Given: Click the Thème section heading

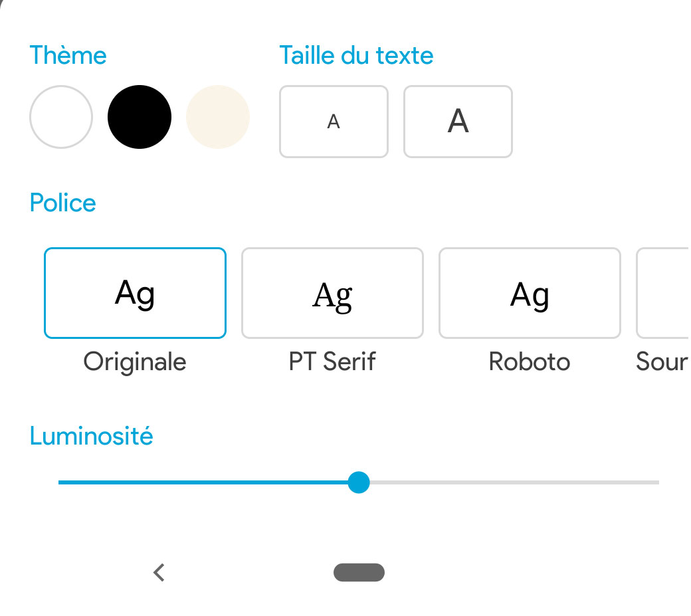Looking at the screenshot, I should 68,55.
